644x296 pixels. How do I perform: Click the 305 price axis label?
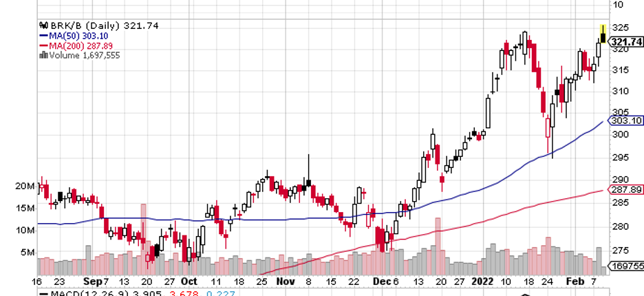621,112
